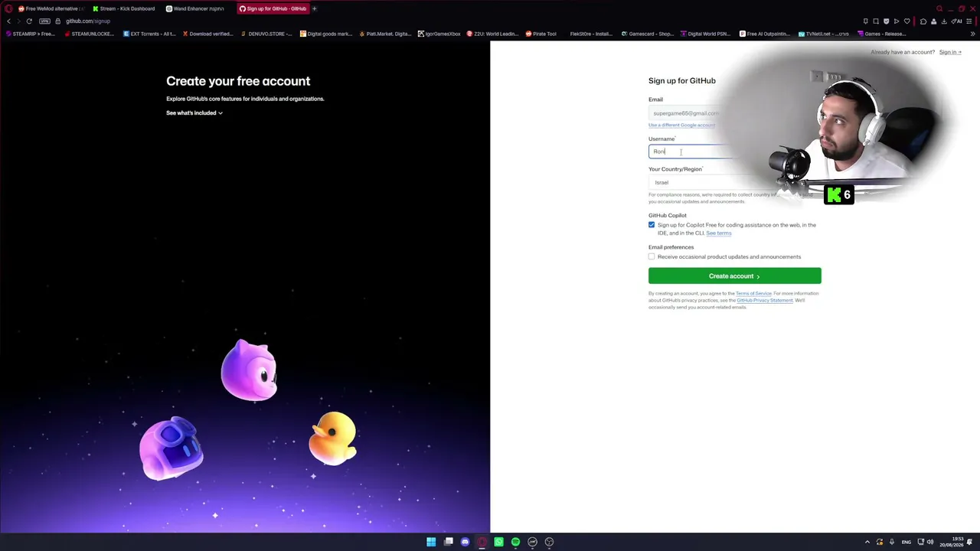Open the GitHub Privacy Statement link

(765, 300)
